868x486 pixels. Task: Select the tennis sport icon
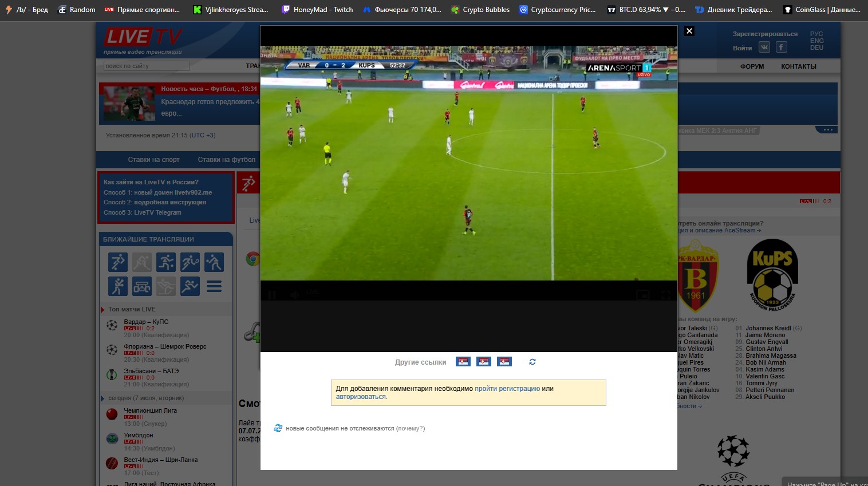(x=190, y=262)
